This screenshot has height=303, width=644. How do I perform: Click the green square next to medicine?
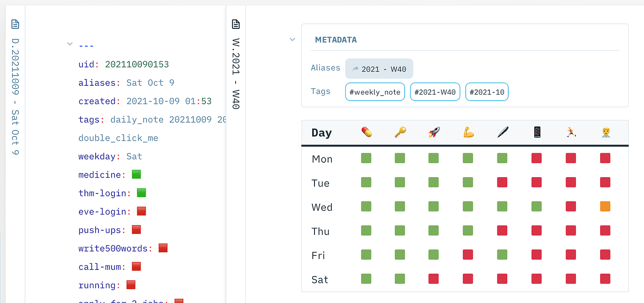coord(136,174)
